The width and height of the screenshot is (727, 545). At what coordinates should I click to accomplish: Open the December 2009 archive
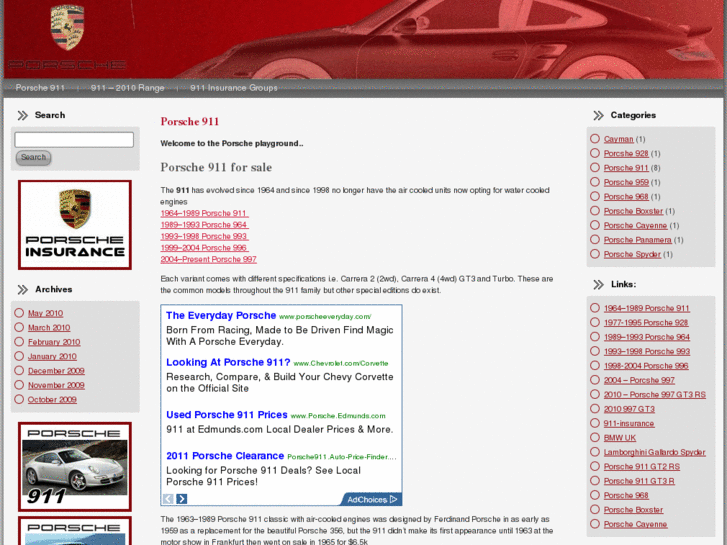[56, 371]
